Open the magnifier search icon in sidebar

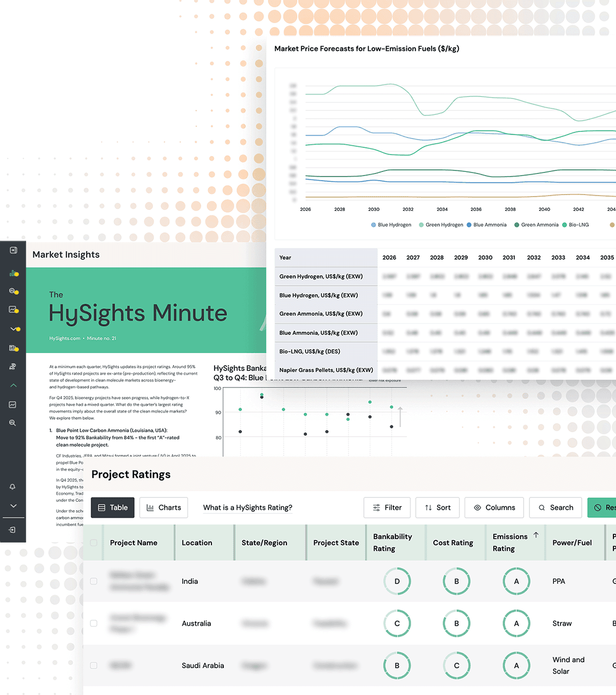[x=13, y=423]
